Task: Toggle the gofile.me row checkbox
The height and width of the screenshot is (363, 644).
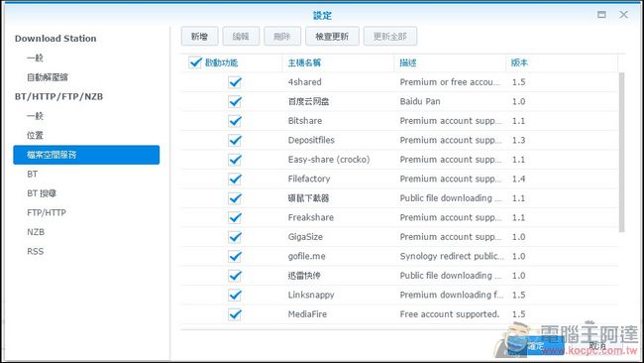Action: pyautogui.click(x=235, y=256)
